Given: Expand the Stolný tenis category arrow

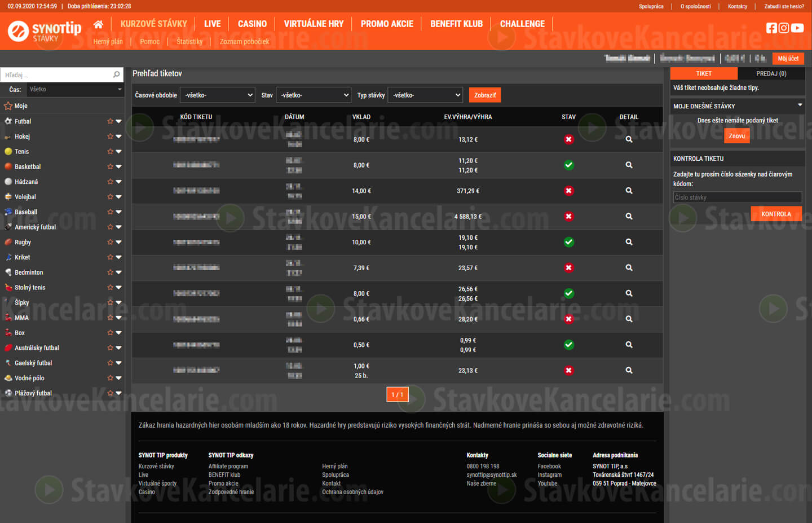Looking at the screenshot, I should (x=118, y=287).
